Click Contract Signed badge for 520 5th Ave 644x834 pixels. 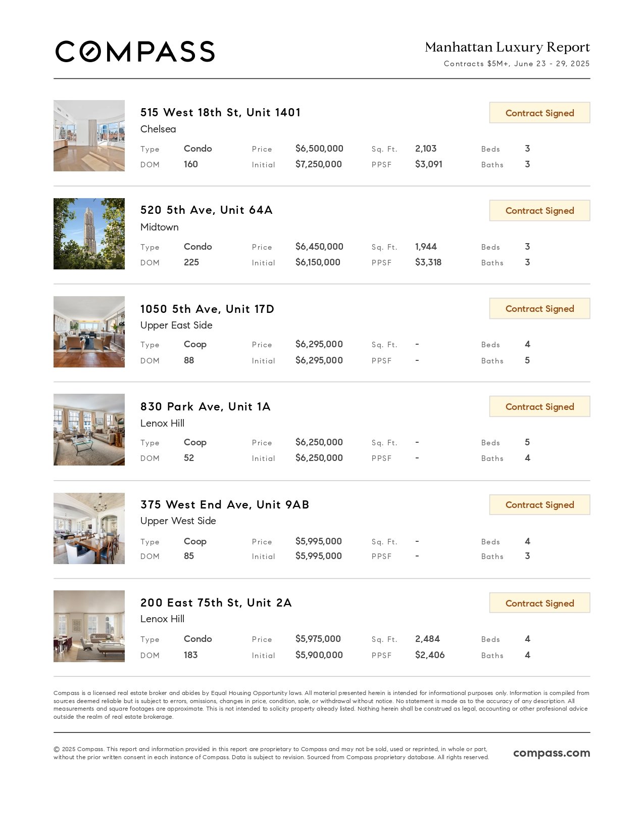coord(539,211)
